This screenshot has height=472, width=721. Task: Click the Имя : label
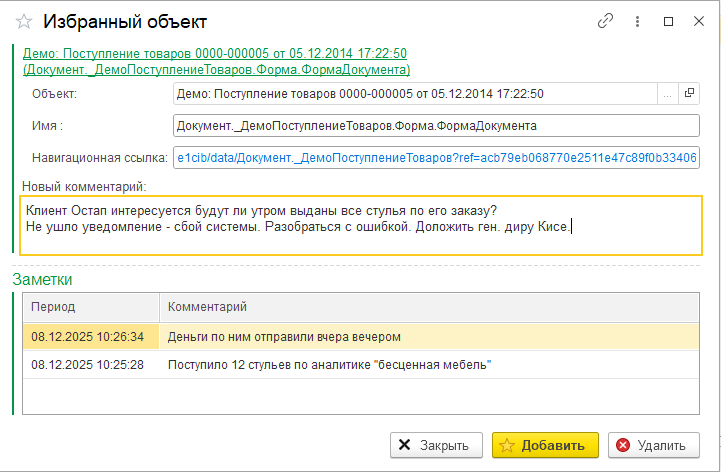47,126
